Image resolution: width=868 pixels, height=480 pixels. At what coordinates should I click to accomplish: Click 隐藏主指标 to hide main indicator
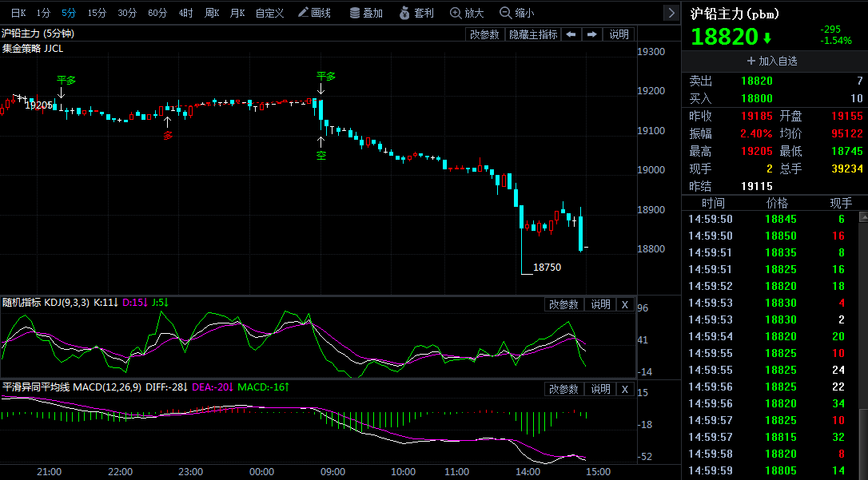click(533, 34)
